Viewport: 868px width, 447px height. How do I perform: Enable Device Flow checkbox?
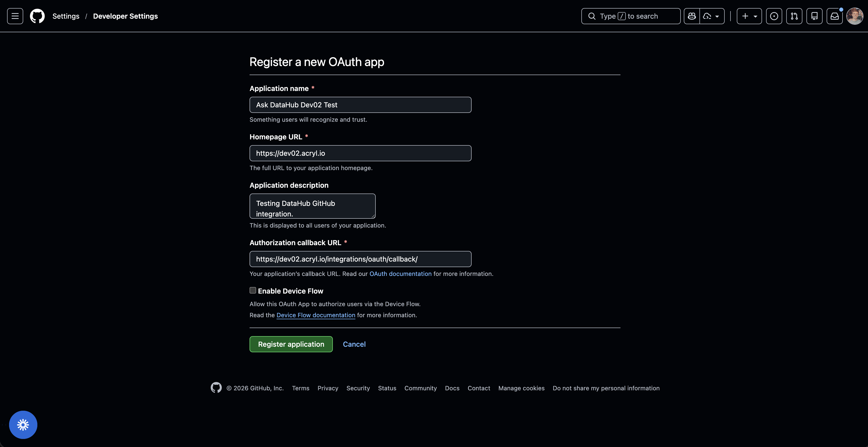coord(253,291)
